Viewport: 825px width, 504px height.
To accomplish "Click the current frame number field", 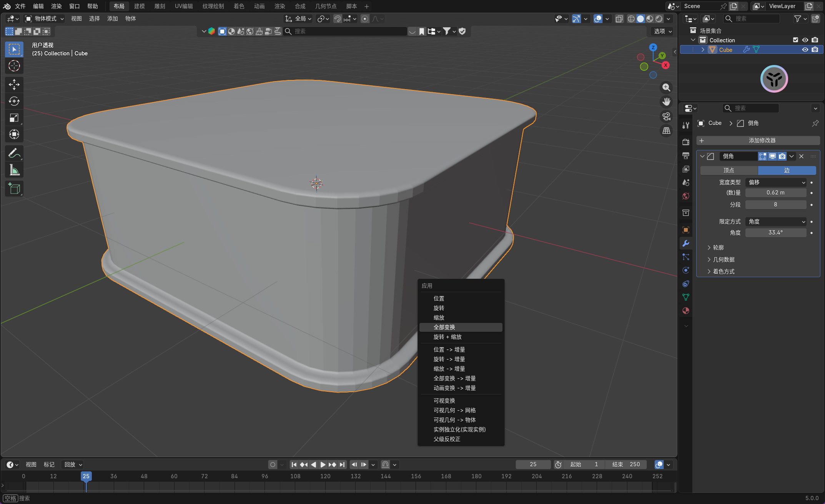I will [533, 464].
